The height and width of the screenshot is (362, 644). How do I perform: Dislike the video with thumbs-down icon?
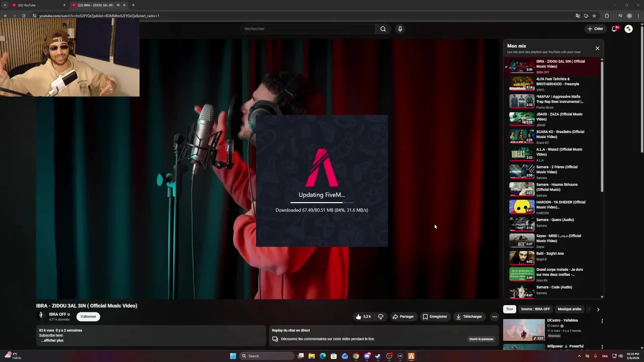380,317
